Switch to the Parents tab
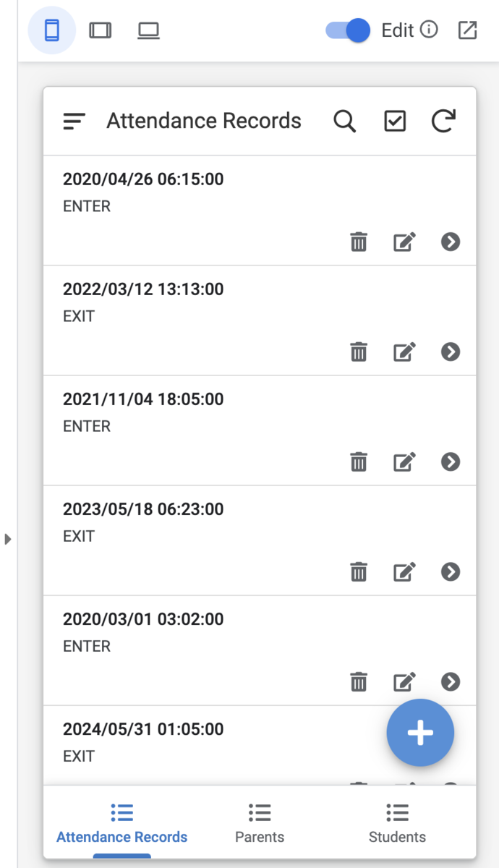The image size is (499, 868). [x=260, y=823]
